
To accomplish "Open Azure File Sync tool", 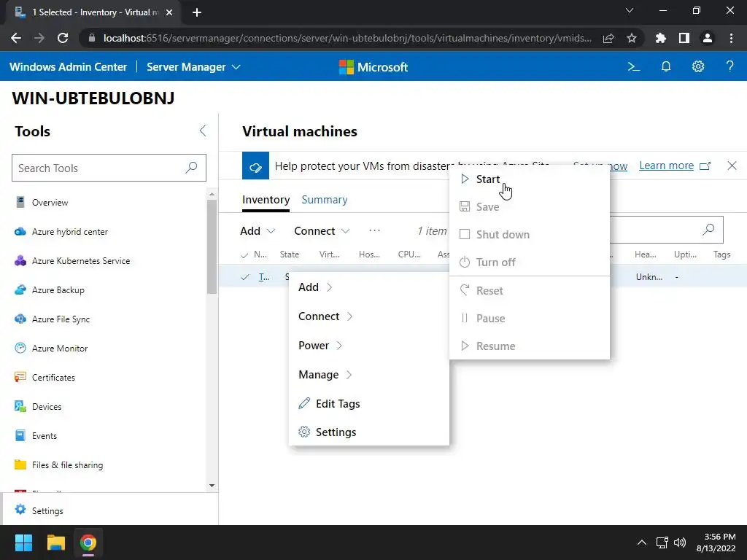I will point(61,319).
